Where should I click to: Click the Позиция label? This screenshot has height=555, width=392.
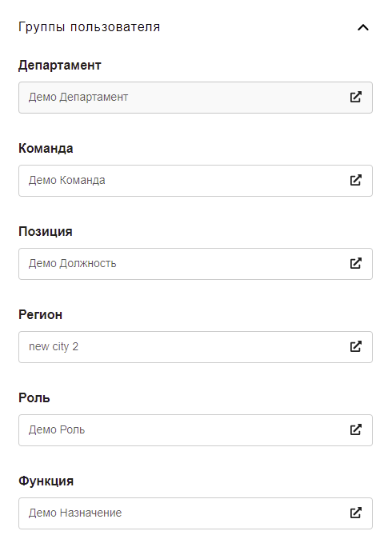(46, 231)
